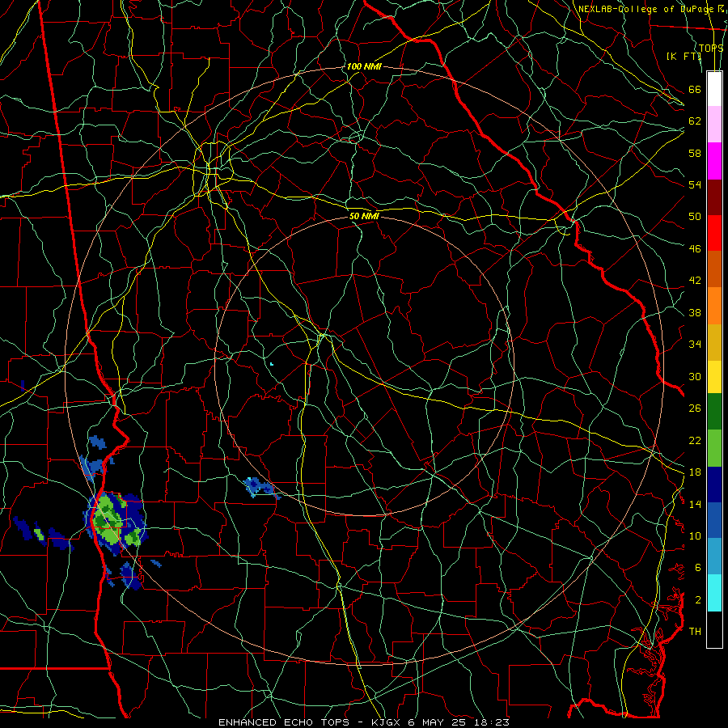Click the 50 NMI range ring label
728x728 pixels.
[364, 216]
